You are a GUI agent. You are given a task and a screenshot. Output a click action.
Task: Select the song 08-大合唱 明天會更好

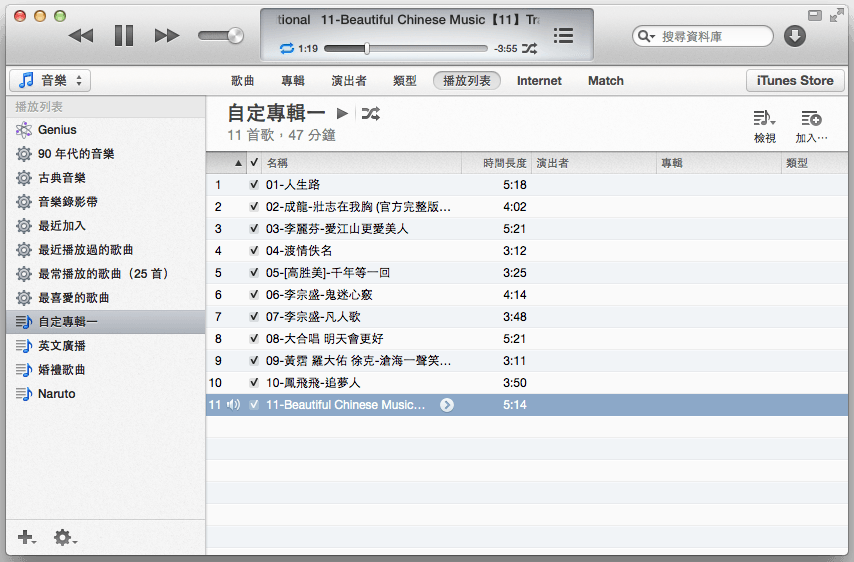pyautogui.click(x=527, y=339)
